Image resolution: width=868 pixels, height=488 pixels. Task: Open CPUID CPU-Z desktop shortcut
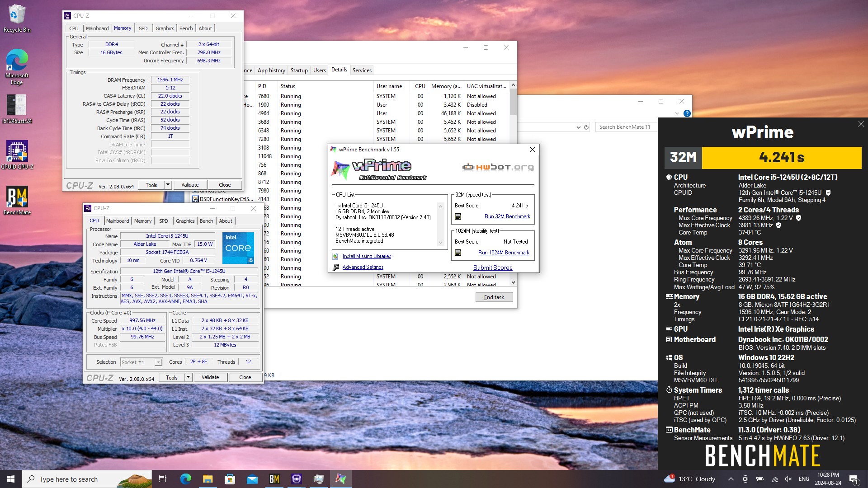point(17,155)
